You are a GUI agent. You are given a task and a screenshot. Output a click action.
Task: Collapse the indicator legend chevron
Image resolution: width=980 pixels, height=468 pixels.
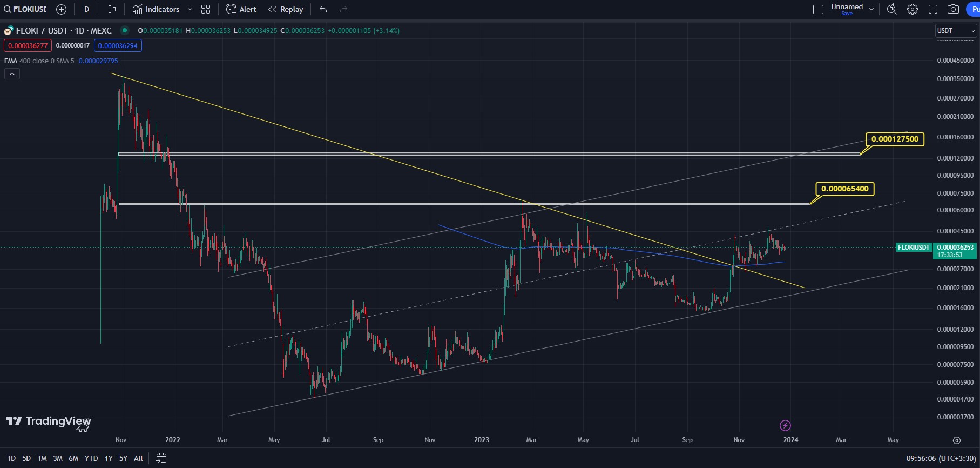point(12,73)
